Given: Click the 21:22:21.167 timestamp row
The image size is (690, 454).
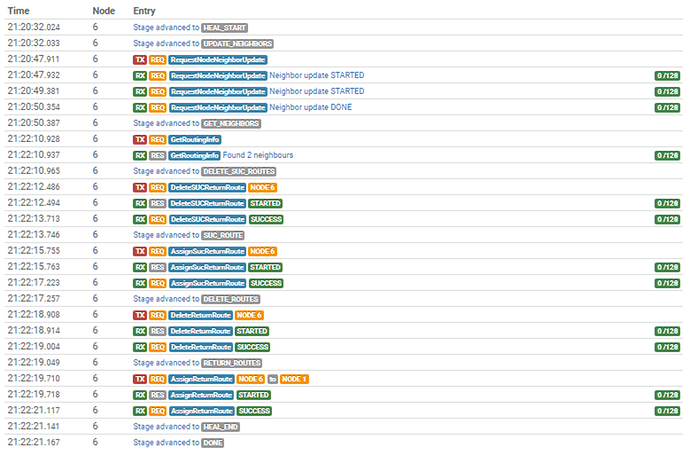Looking at the screenshot, I should [343, 443].
